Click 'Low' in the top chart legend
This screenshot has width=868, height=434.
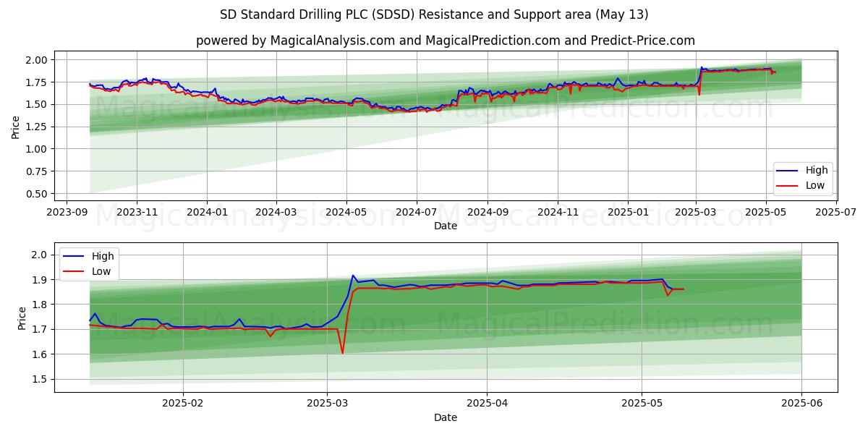tap(816, 185)
